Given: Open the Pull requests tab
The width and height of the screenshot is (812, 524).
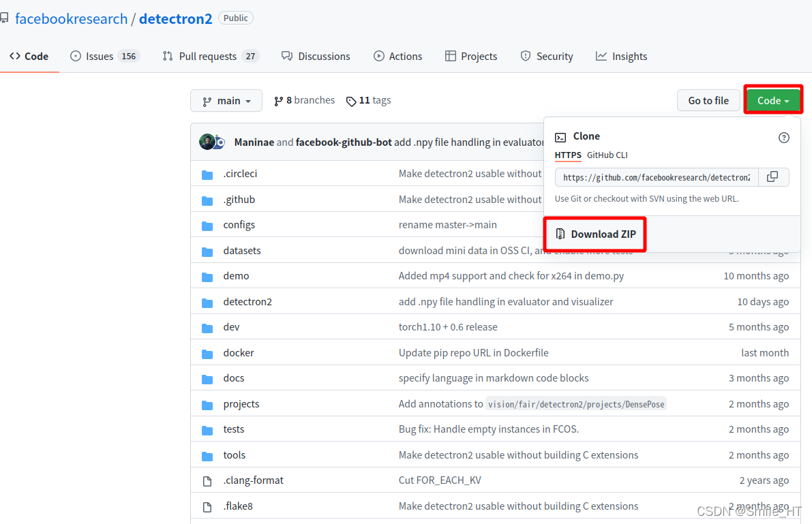Looking at the screenshot, I should click(210, 56).
